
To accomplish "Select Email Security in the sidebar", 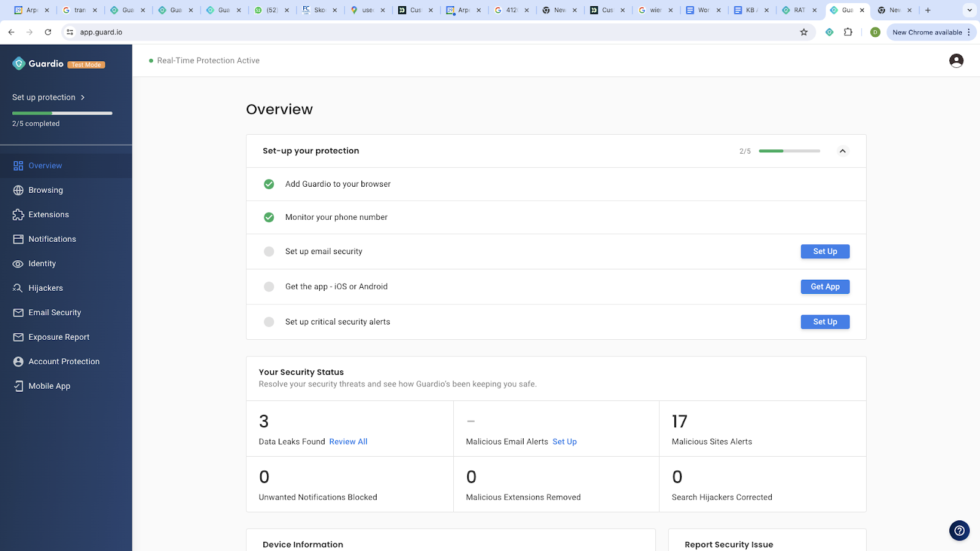I will pos(55,312).
